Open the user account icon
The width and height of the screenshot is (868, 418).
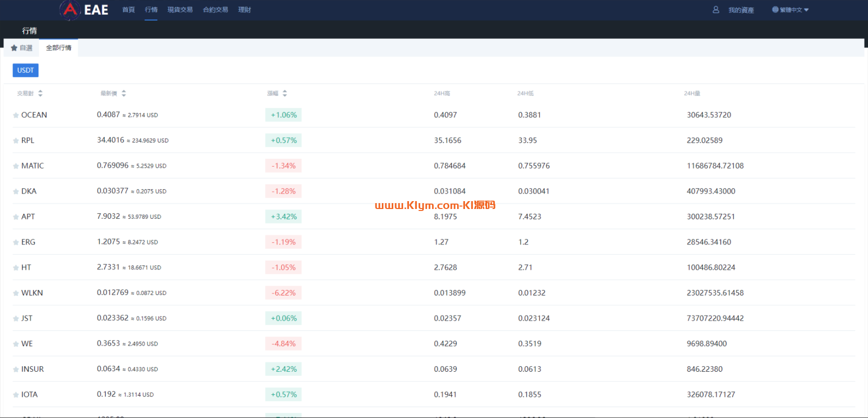(716, 10)
